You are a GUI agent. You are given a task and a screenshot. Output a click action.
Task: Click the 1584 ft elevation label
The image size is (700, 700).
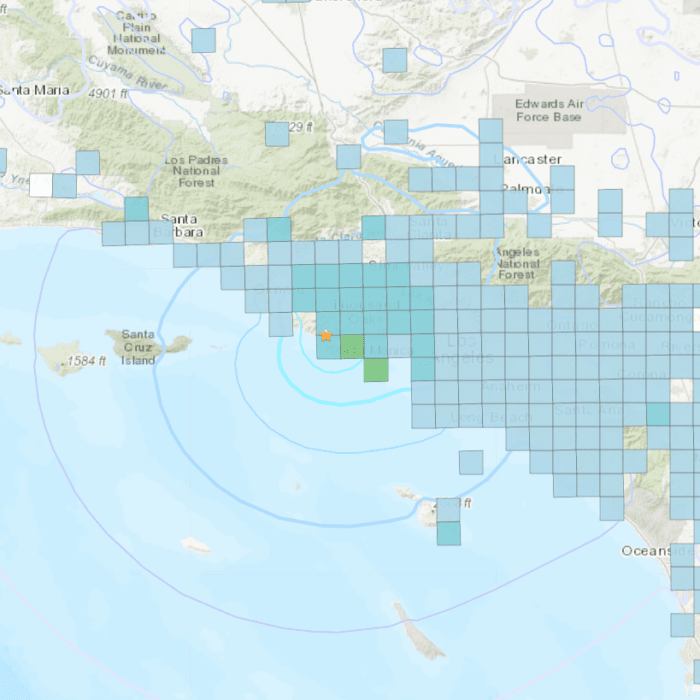pyautogui.click(x=87, y=361)
